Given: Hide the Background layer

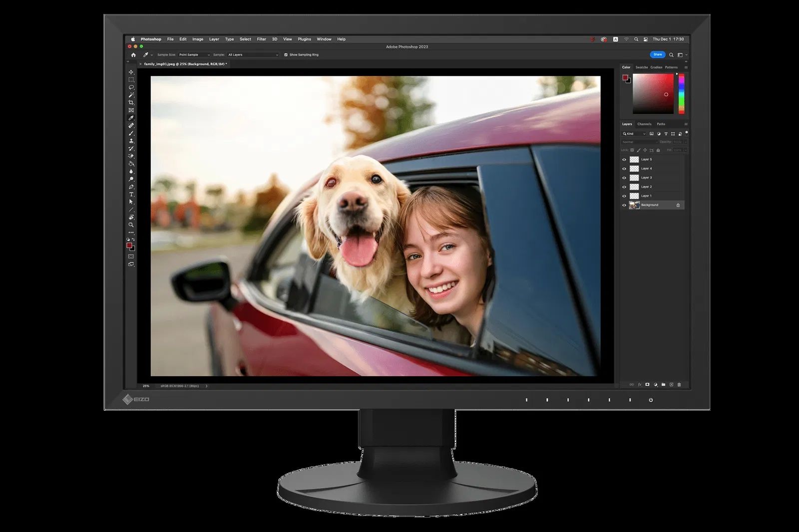Looking at the screenshot, I should (624, 205).
